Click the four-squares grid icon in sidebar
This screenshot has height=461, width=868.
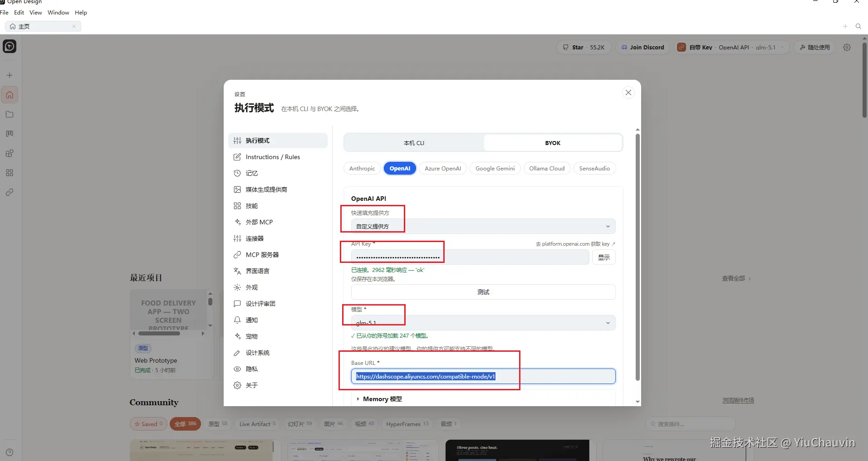pyautogui.click(x=10, y=173)
